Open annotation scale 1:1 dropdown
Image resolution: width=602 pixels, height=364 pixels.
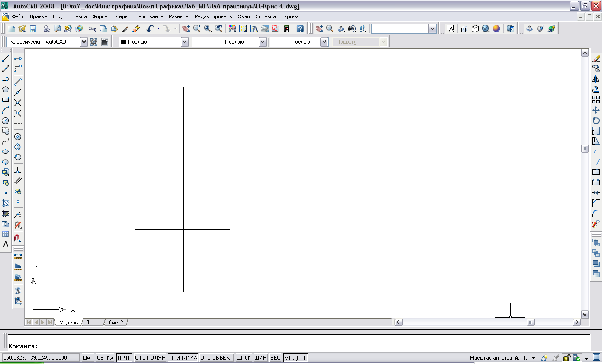(530, 358)
